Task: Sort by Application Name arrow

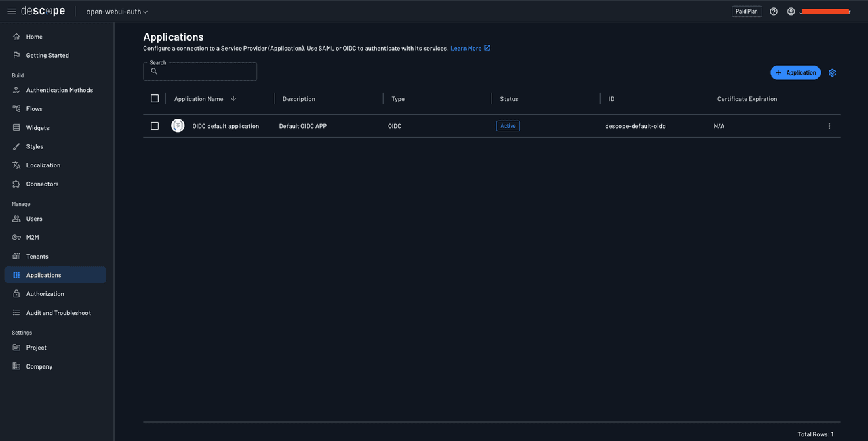Action: 233,98
